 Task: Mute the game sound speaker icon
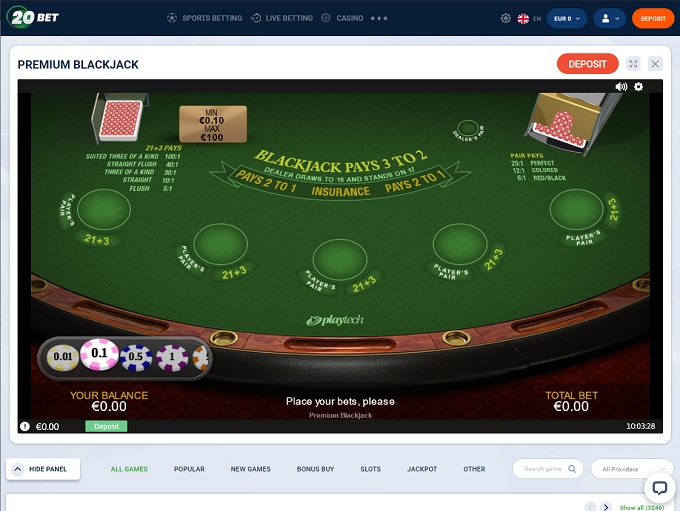point(621,86)
